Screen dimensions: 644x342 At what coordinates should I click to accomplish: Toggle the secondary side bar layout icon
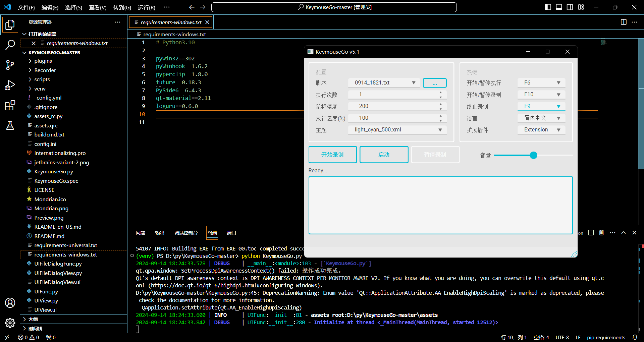click(570, 7)
